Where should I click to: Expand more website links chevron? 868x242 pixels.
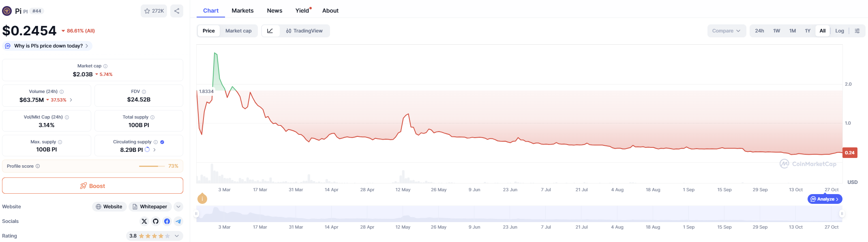pyautogui.click(x=178, y=207)
